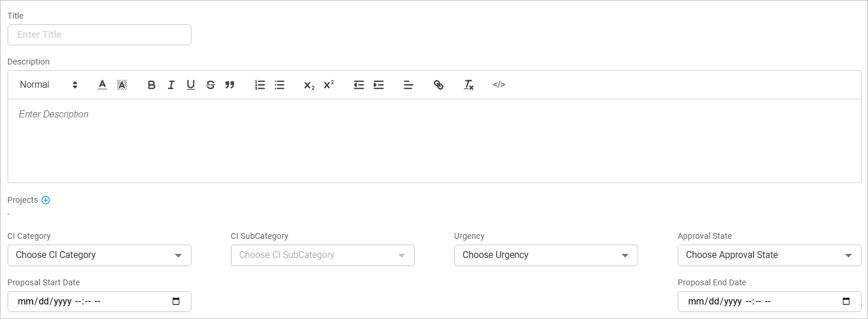Click the Enter Title input field
The image size is (868, 319).
pyautogui.click(x=99, y=35)
